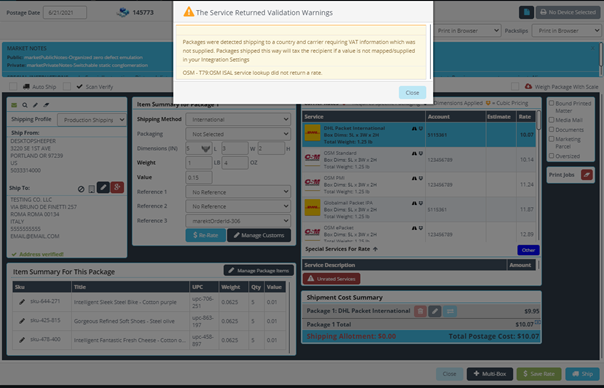Click the small pencil icon above Shipping Profile
The width and height of the screenshot is (604, 388).
(35, 105)
